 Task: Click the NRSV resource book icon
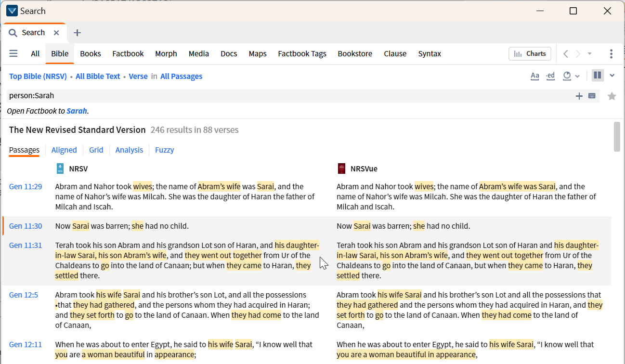click(x=60, y=169)
